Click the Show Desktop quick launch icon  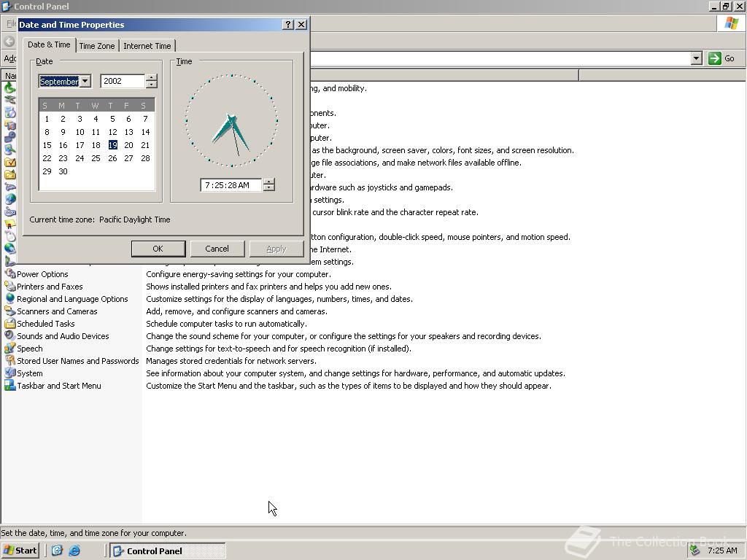coord(57,551)
